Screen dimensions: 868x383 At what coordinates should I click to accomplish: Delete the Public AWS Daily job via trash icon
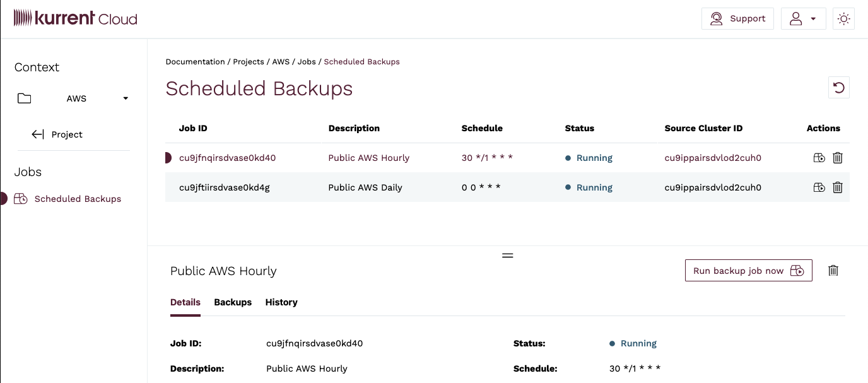click(838, 187)
